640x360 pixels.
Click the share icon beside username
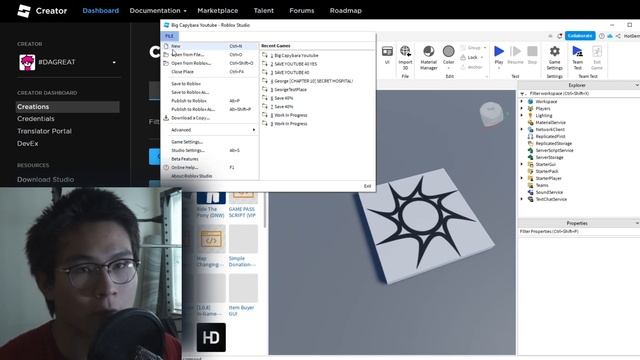[x=618, y=36]
